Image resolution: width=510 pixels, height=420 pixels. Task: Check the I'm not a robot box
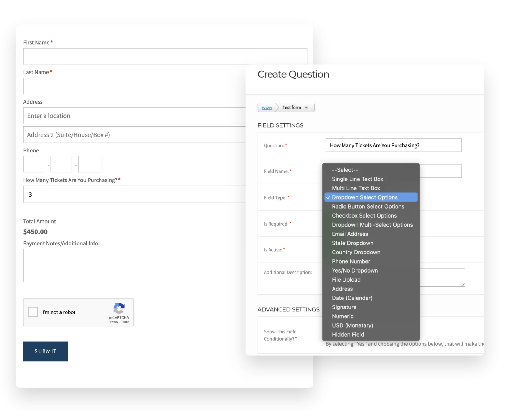click(33, 312)
